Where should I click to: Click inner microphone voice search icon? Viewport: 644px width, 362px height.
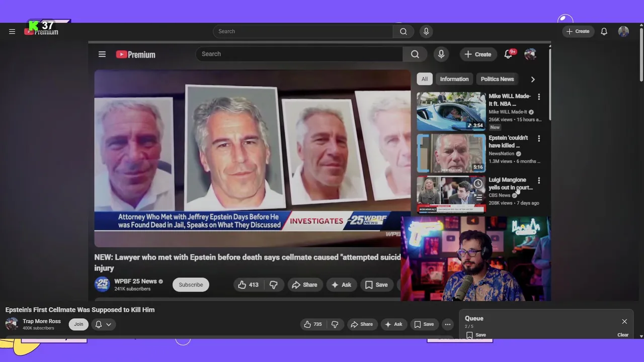[x=441, y=54]
